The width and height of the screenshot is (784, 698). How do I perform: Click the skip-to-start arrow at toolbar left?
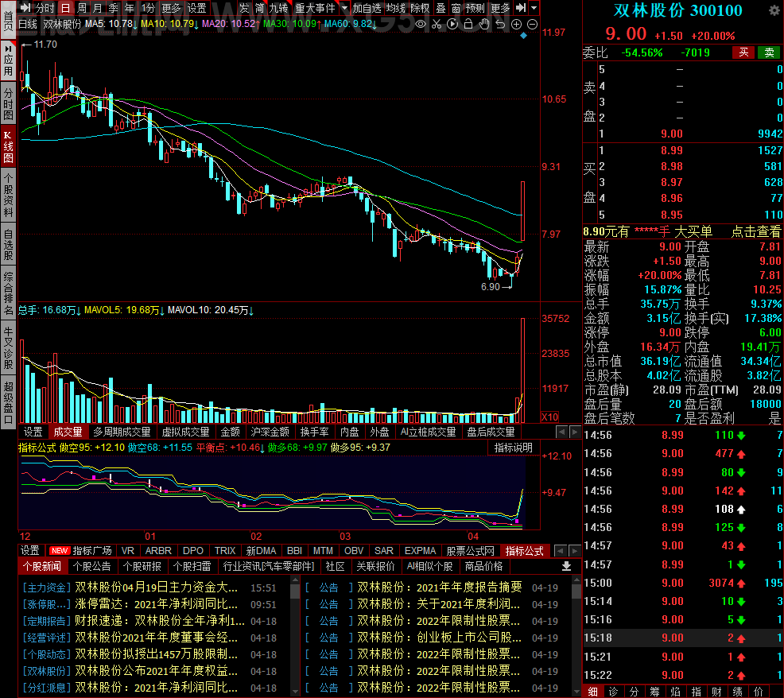tap(25, 8)
